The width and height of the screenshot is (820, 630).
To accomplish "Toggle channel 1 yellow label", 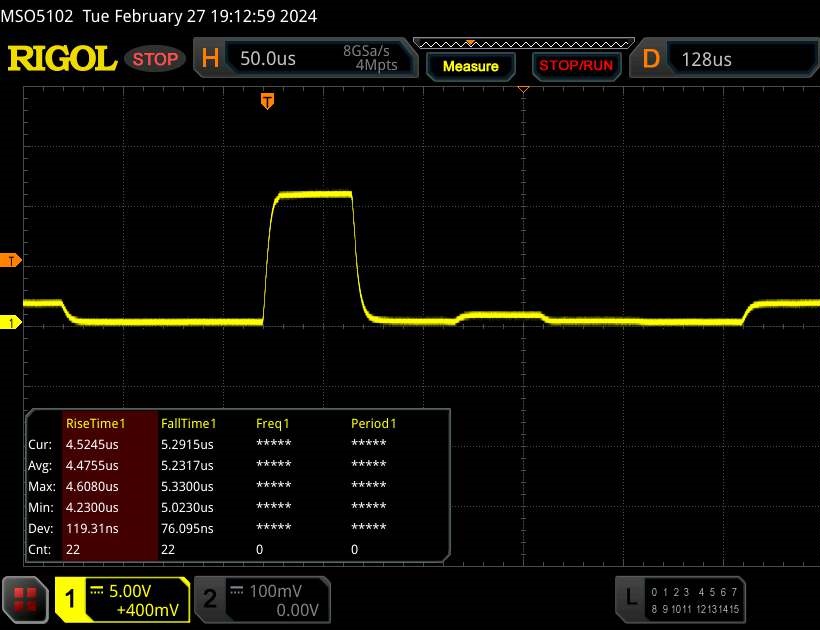I will tap(70, 599).
